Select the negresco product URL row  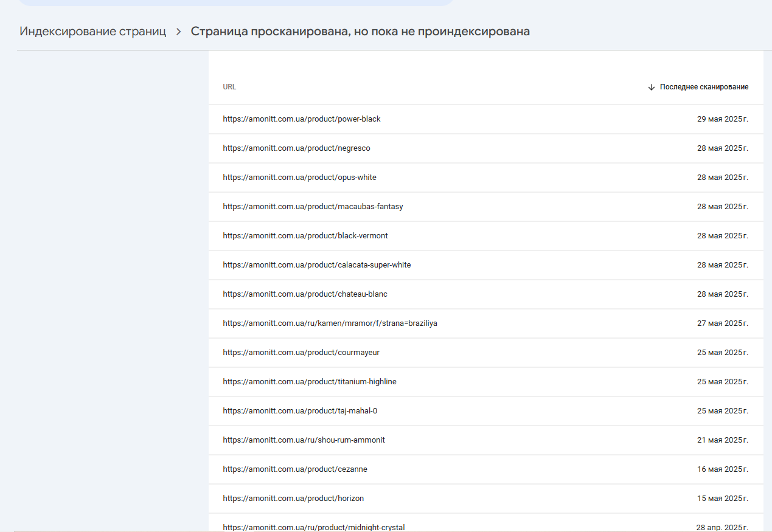pyautogui.click(x=485, y=148)
